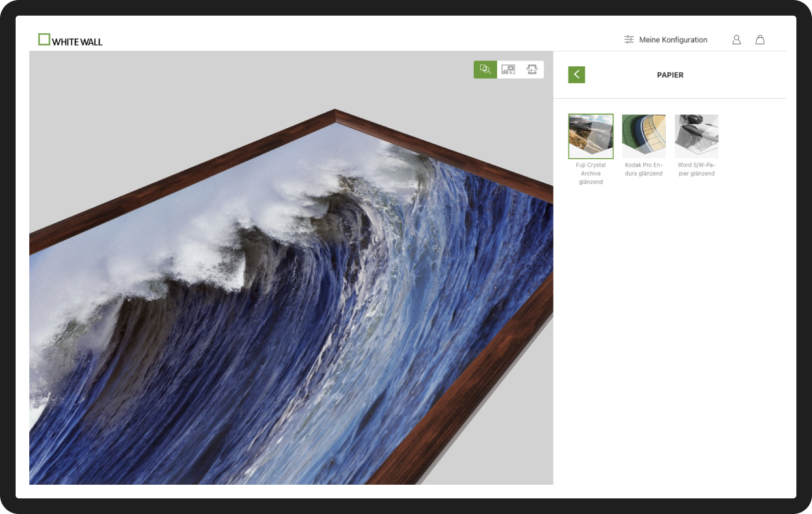Screen dimensions: 812x514
Task: Open the shopping bag icon
Action: pos(759,40)
